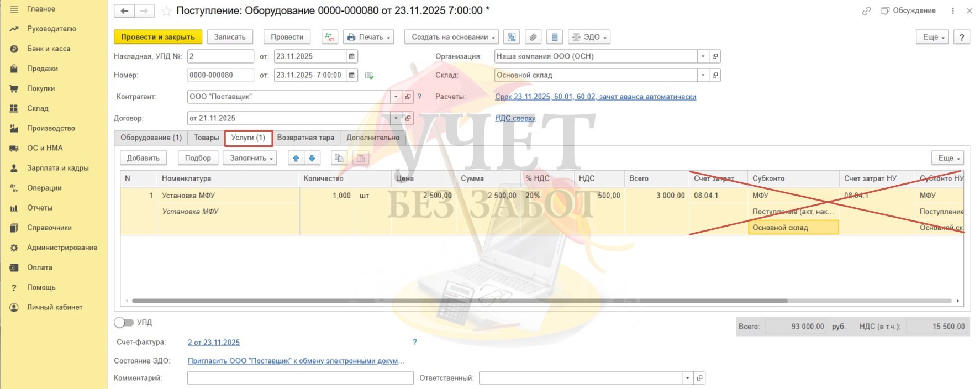Open help with the top ? button
The height and width of the screenshot is (389, 980).
962,37
